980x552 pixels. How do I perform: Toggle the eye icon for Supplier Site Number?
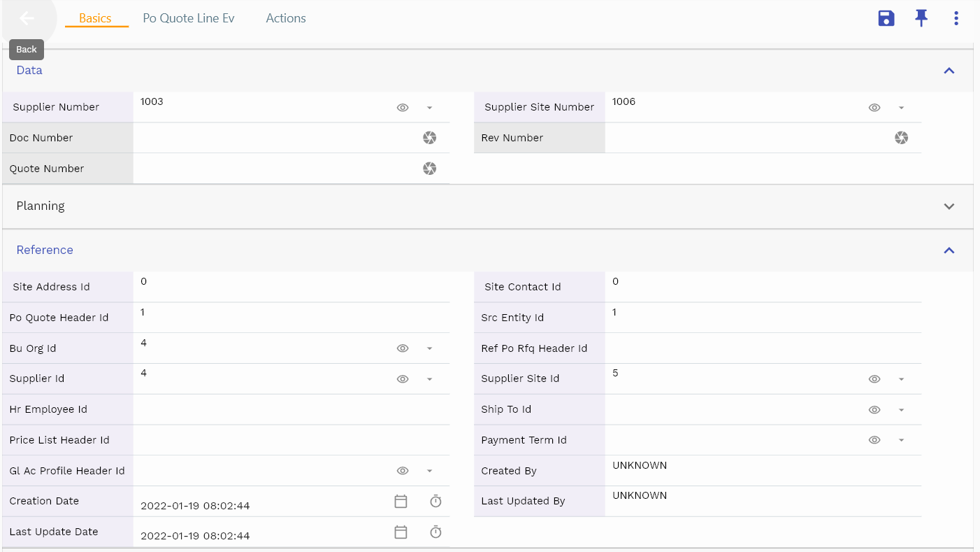pyautogui.click(x=874, y=108)
